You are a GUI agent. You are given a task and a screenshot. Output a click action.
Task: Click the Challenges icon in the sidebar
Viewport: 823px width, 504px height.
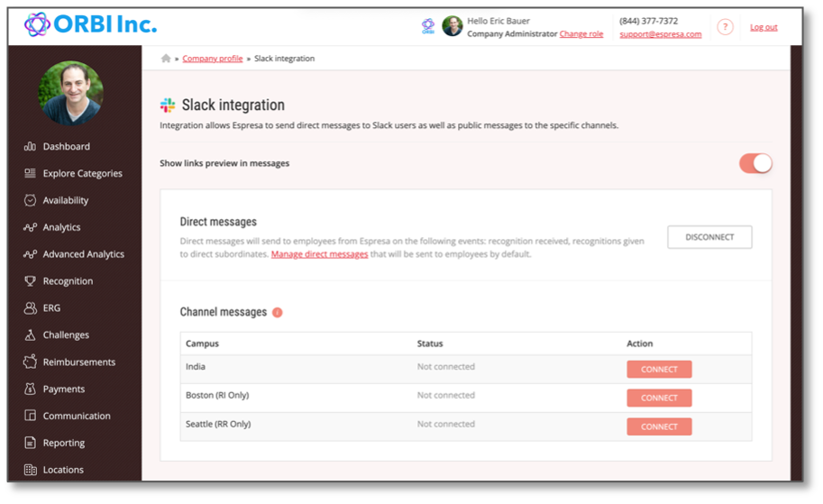pos(30,335)
